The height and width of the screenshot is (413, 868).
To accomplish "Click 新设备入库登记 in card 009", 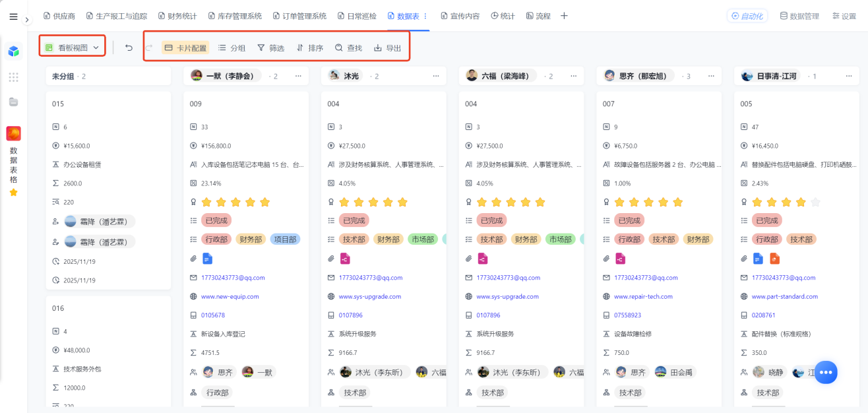I will click(223, 334).
